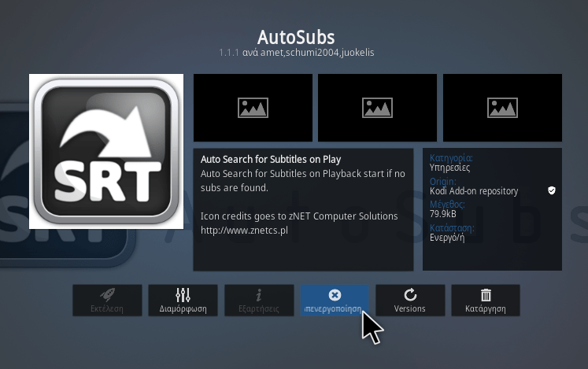
Task: Open the first screenshot placeholder thumbnail
Action: (x=253, y=108)
